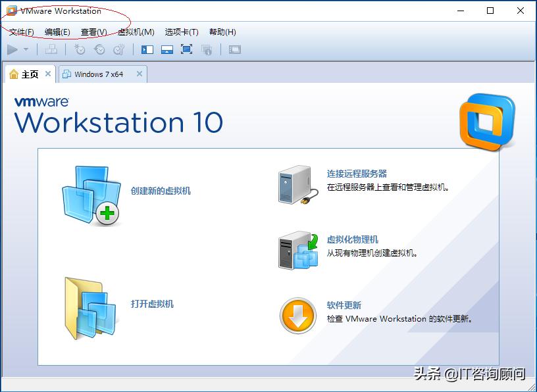Toggle the library sidebar visibility

147,49
